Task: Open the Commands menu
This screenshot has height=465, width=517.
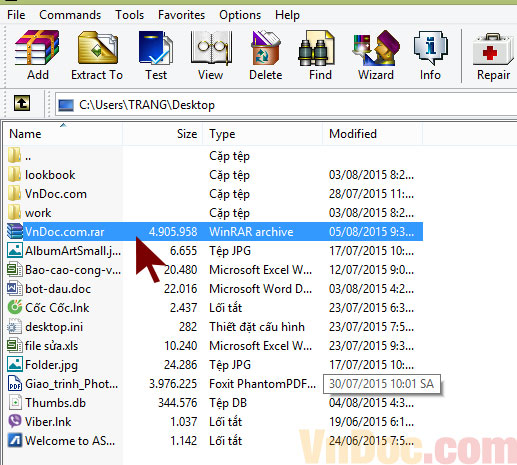Action: click(70, 15)
